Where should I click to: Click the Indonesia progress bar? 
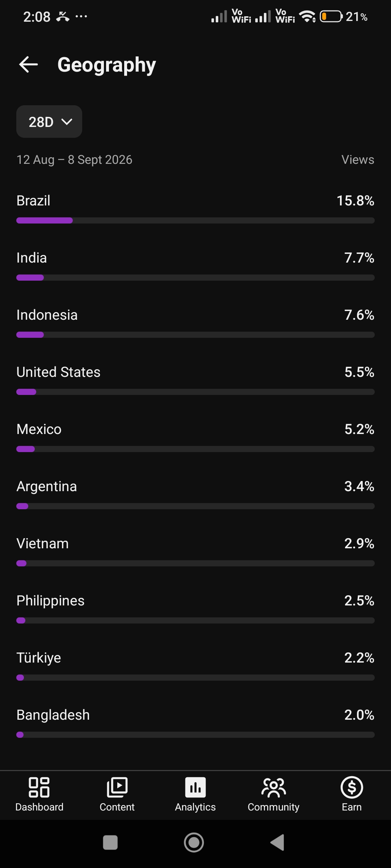[195, 335]
